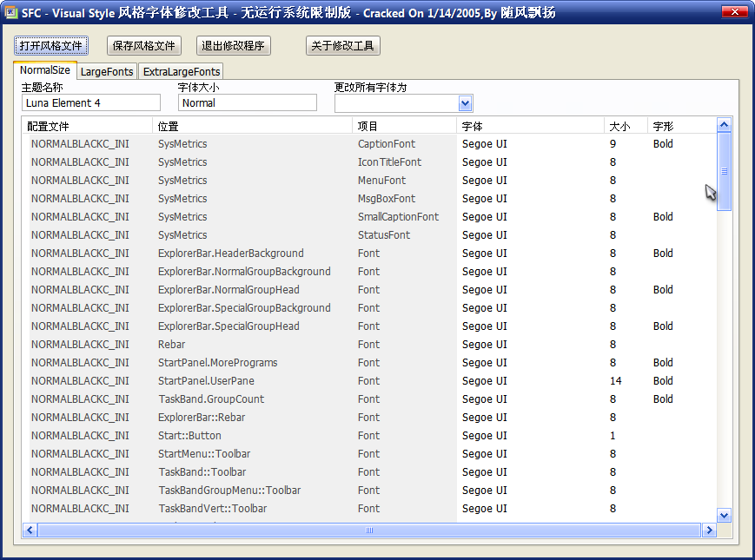Click the 退出修改程序 button
Image resolution: width=755 pixels, height=560 pixels.
[x=233, y=46]
